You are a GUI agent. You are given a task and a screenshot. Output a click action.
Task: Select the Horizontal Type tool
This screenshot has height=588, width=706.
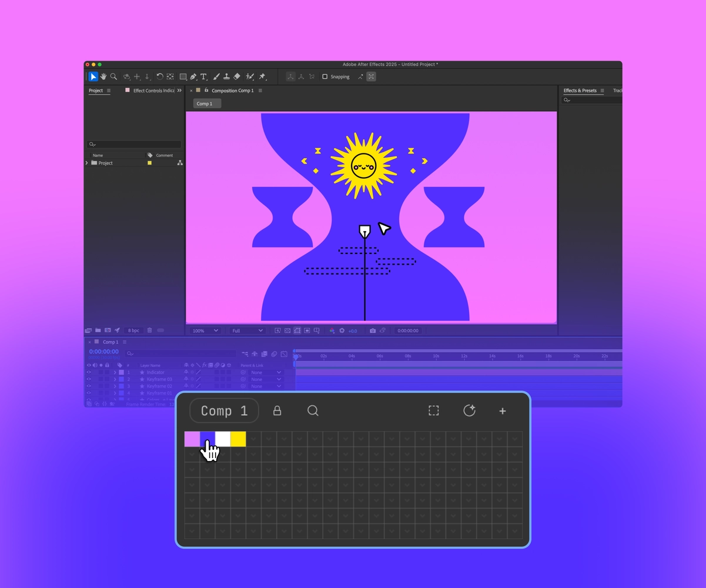(x=204, y=76)
